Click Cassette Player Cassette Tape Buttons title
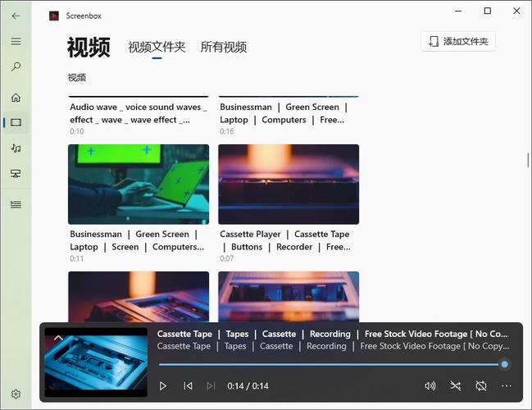Screen dimensions: 532x410 click(285, 240)
